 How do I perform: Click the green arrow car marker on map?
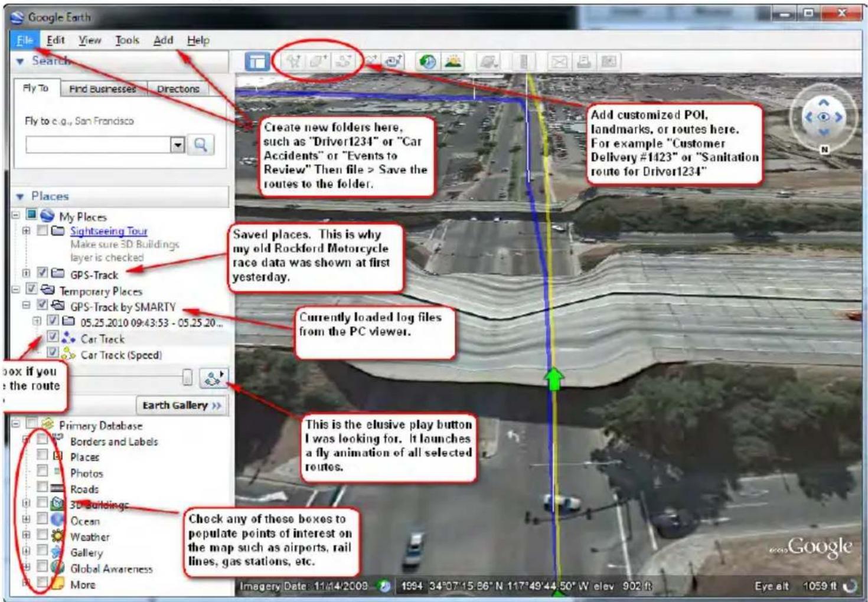[x=553, y=378]
